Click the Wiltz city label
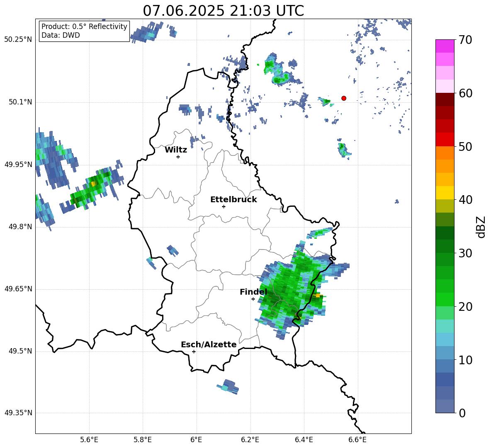Viewport: 491px width, 448px height. coord(176,150)
